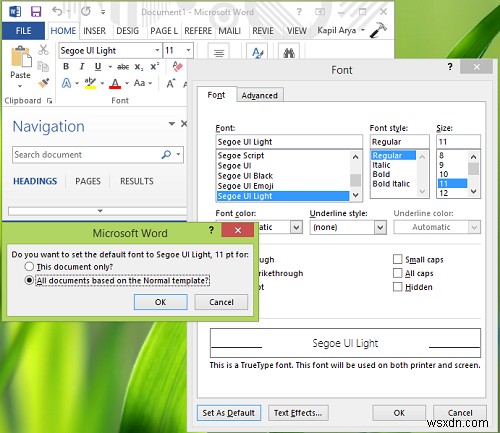Open ribbon font size dropdown arrow
This screenshot has height=433, width=500.
[x=188, y=50]
